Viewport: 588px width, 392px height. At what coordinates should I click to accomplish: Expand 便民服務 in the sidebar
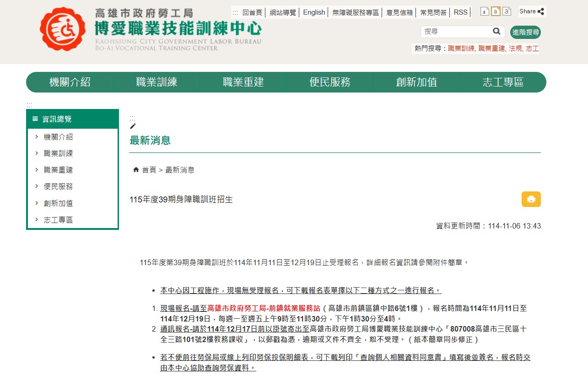coord(58,186)
